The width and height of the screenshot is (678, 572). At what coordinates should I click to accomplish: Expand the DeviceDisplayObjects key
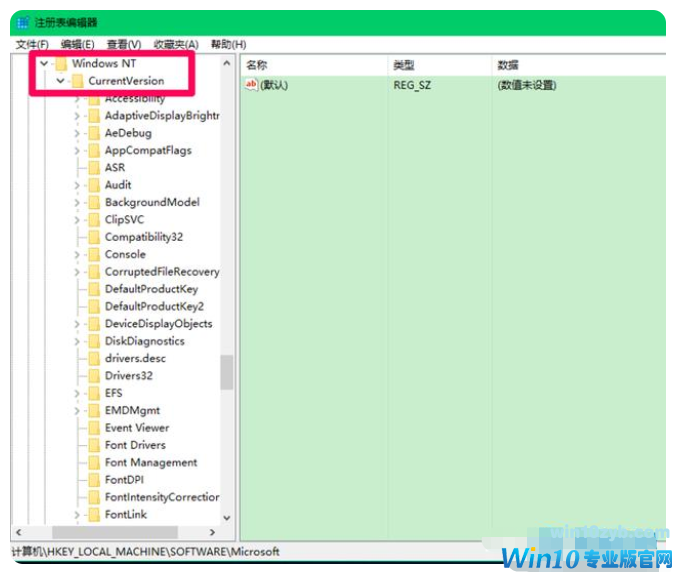[77, 324]
